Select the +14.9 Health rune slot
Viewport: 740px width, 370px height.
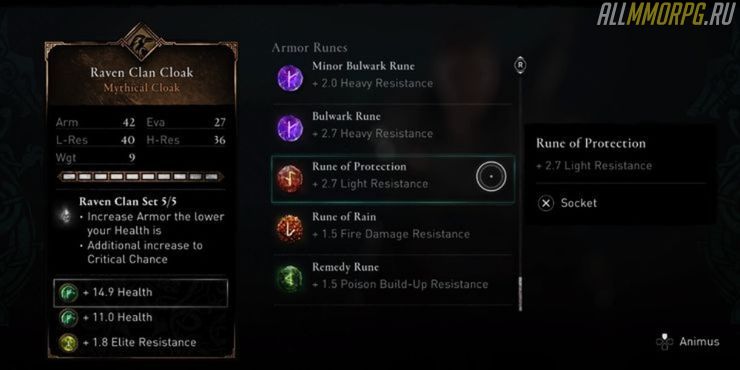(141, 293)
